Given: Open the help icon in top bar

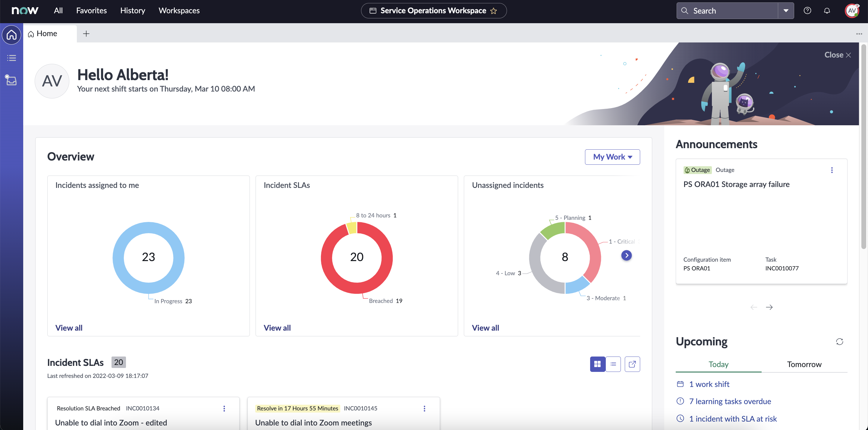Looking at the screenshot, I should 807,11.
